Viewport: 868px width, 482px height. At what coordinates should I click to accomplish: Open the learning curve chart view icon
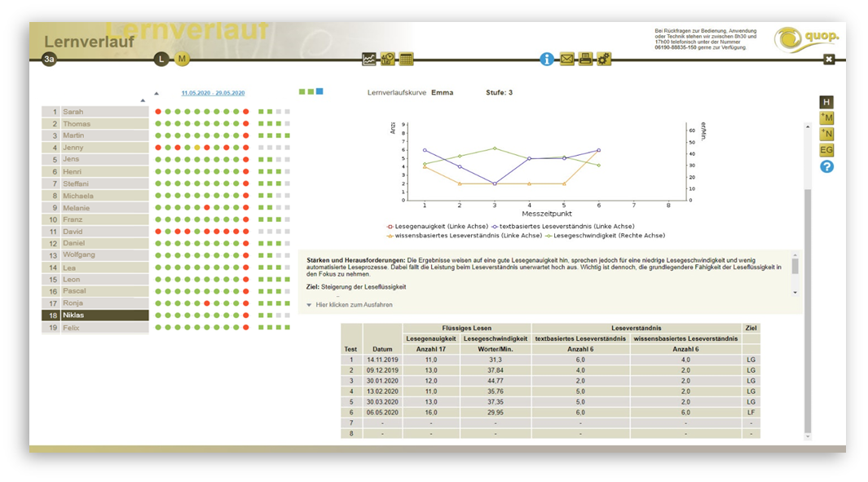pos(369,59)
